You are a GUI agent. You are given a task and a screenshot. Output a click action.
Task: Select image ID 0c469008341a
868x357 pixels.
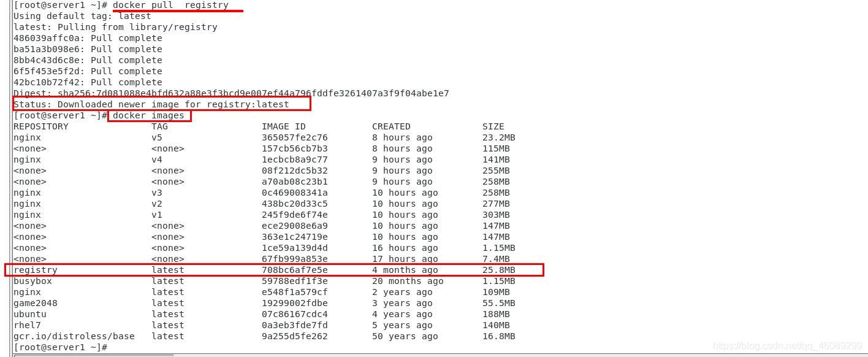(295, 193)
